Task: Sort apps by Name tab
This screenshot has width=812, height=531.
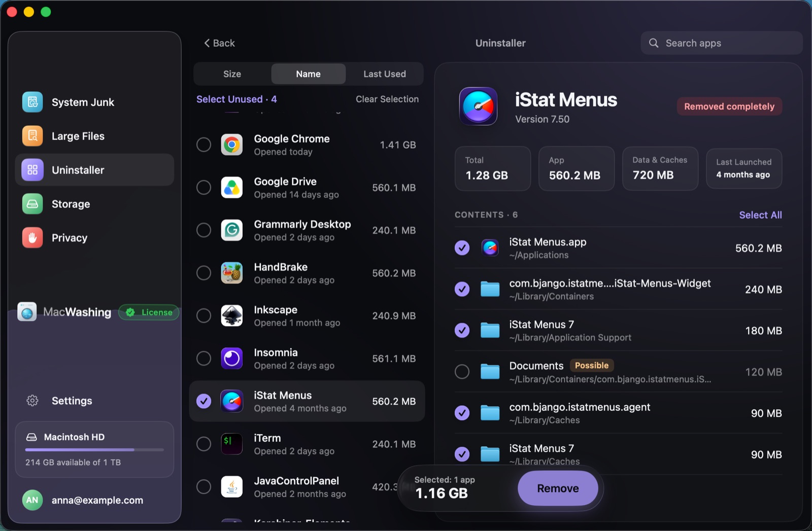Action: pyautogui.click(x=309, y=74)
